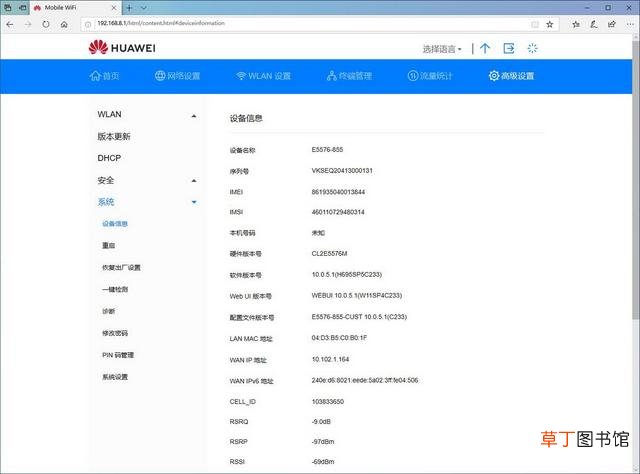Image resolution: width=640 pixels, height=474 pixels.
Task: Click RSRQ value -9.0dB
Action: pos(321,422)
